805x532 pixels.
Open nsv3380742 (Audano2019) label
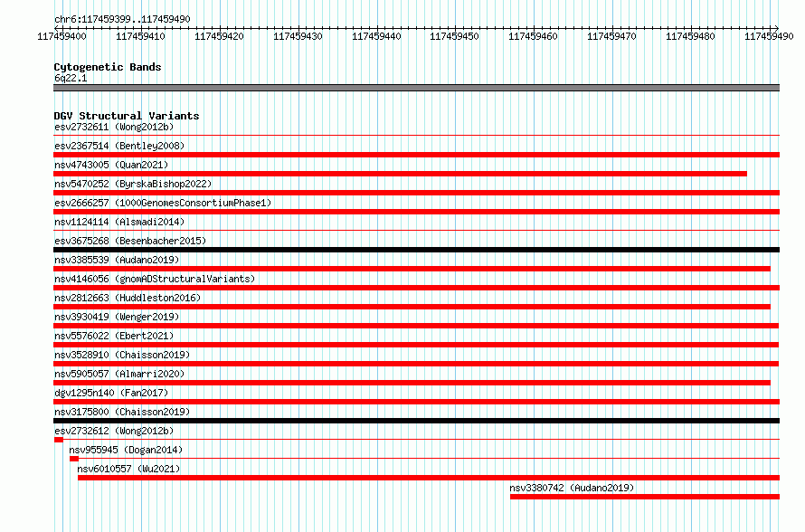[572, 488]
